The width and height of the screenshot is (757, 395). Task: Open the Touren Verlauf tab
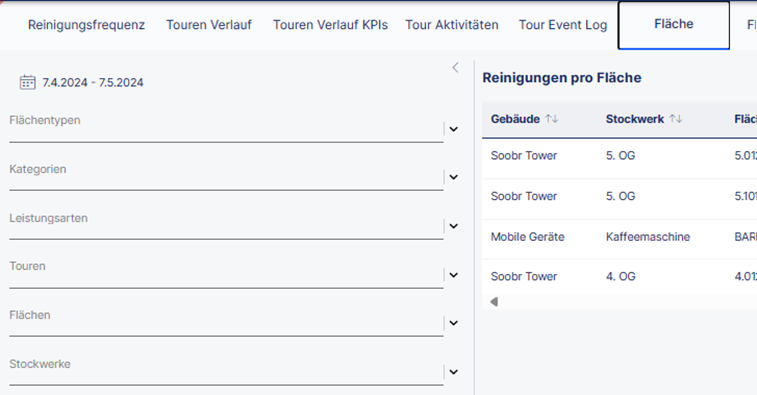209,25
